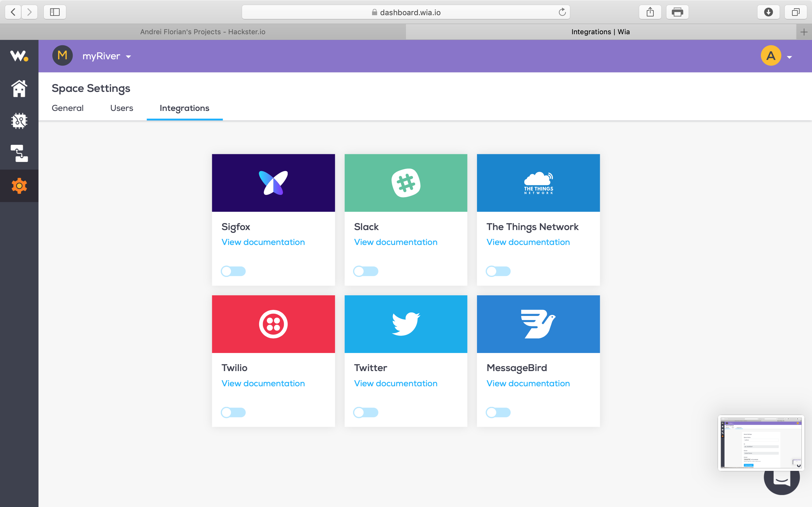812x507 pixels.
Task: Click the browser downloads icon
Action: pyautogui.click(x=768, y=12)
